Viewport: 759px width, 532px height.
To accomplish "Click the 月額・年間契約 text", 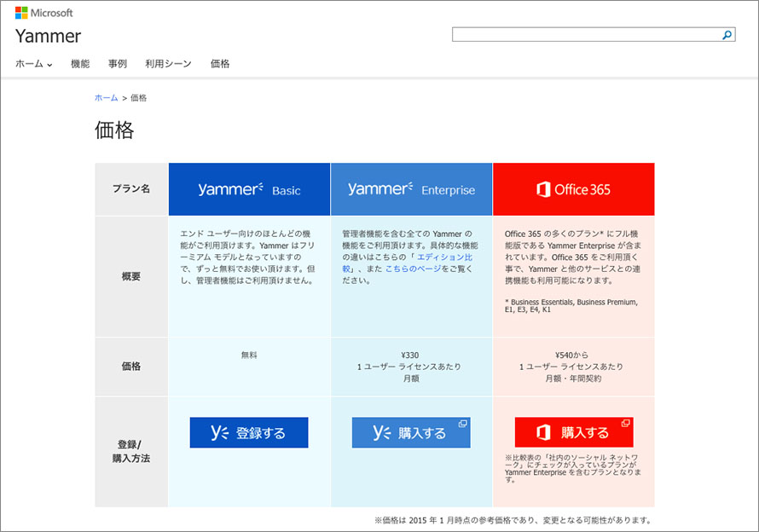I will [574, 378].
